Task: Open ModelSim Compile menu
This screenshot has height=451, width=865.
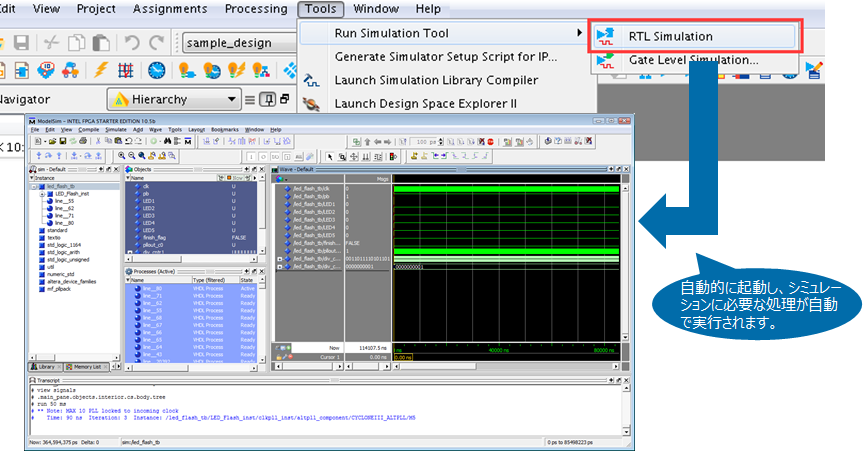Action: (x=88, y=130)
